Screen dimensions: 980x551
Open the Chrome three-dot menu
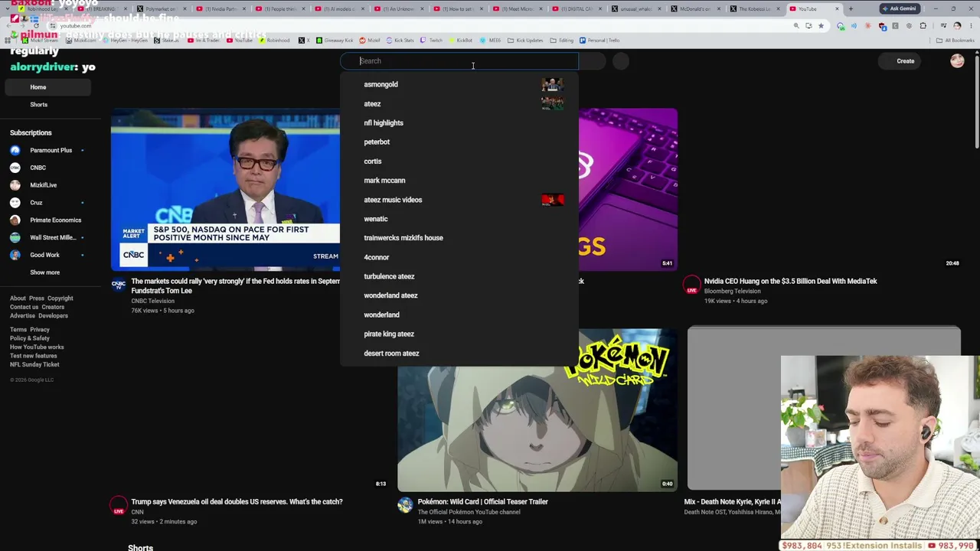pos(970,25)
